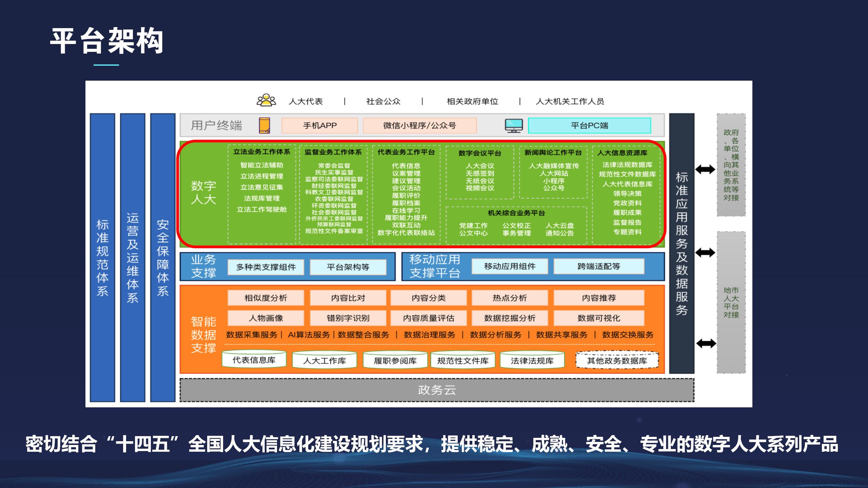Click the gray 政务云 bar
868x488 pixels.
pyautogui.click(x=437, y=390)
